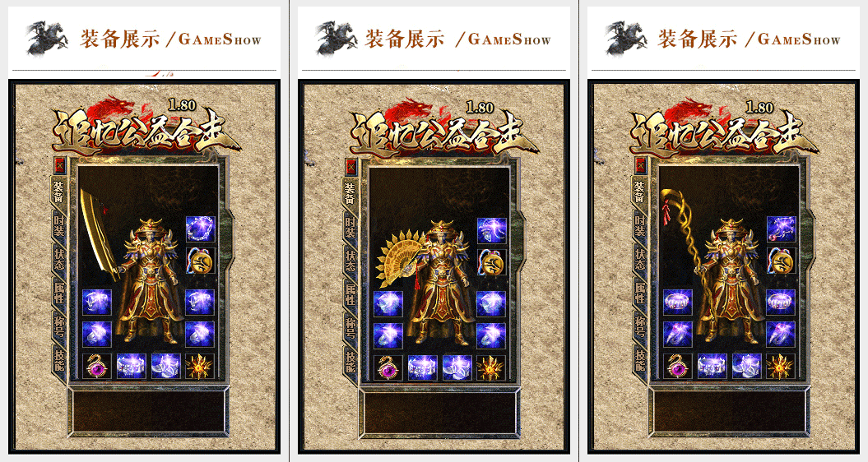The height and width of the screenshot is (462, 868).
Task: Click the boots slot in the left panel's bottom row
Action: pyautogui.click(x=166, y=366)
